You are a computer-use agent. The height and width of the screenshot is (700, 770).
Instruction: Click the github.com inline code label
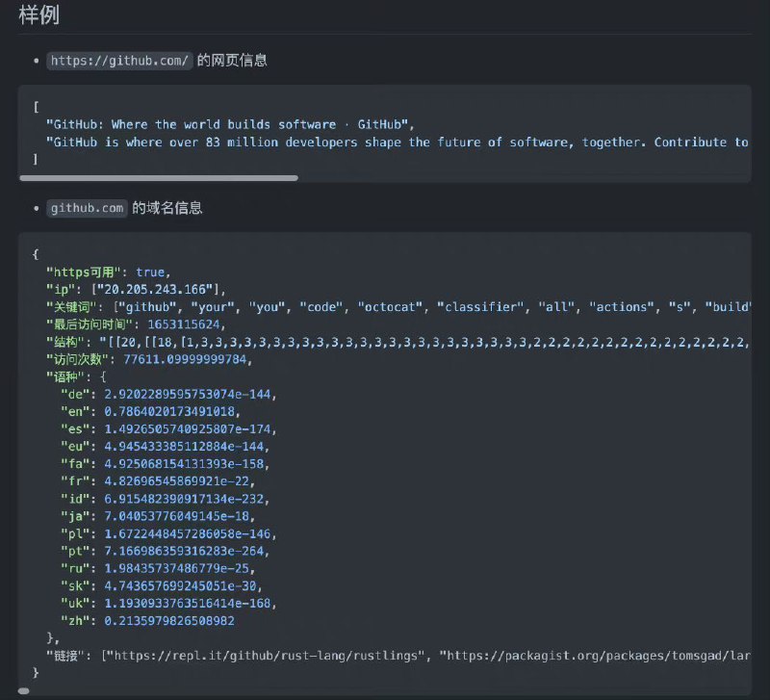click(x=87, y=208)
